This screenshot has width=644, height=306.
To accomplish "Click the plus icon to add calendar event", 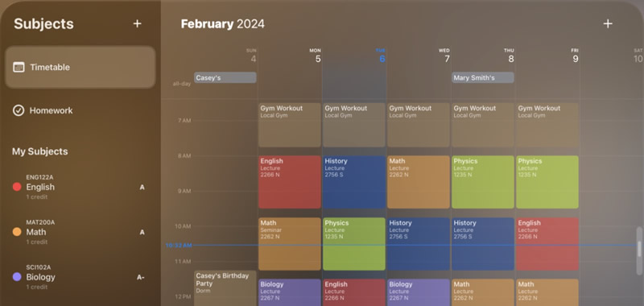I will 608,24.
